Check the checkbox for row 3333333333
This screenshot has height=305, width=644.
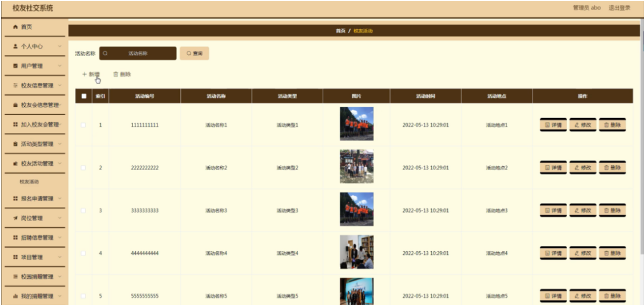point(83,211)
